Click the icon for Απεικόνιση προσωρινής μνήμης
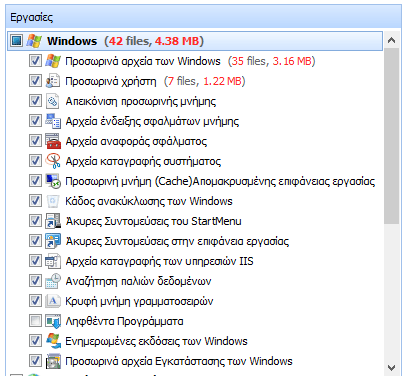 pyautogui.click(x=53, y=101)
